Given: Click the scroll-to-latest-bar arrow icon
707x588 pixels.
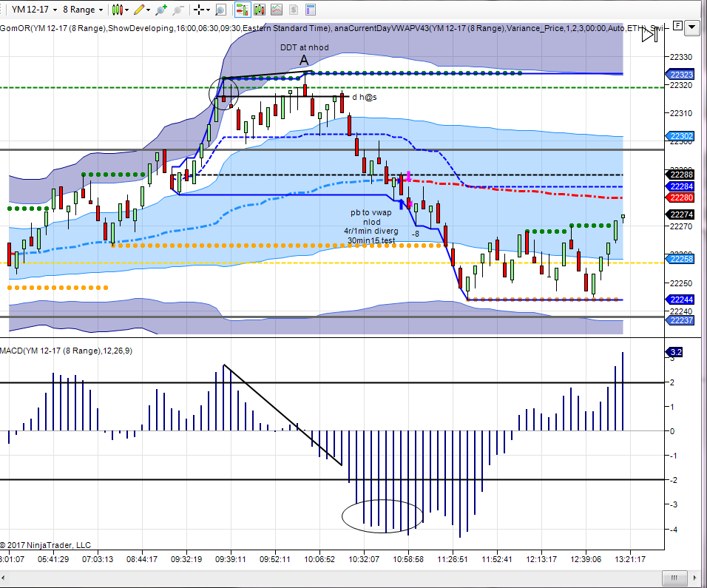Looking at the screenshot, I should (x=650, y=34).
